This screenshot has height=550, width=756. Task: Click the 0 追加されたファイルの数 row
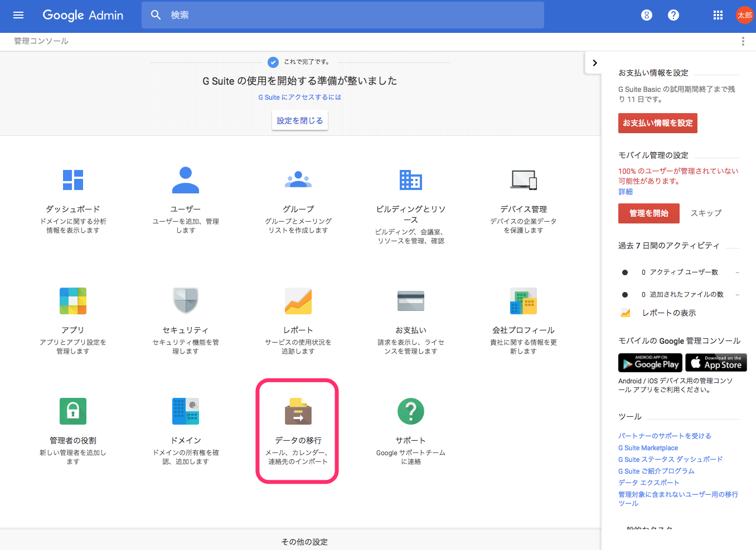679,295
